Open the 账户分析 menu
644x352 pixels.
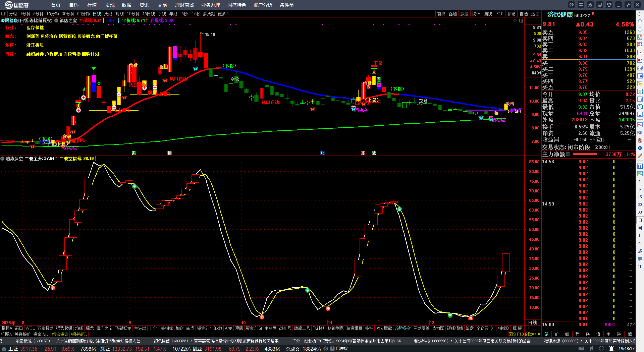(263, 5)
